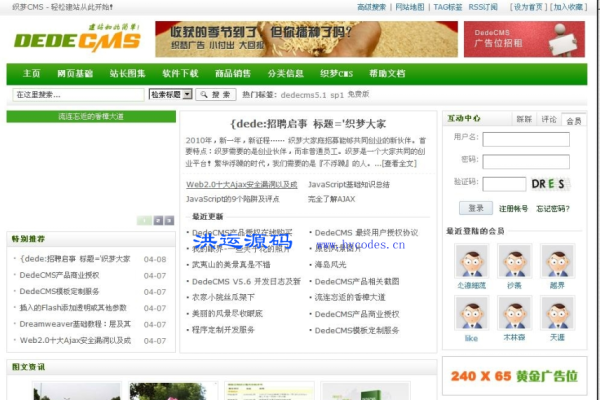Open 武夷山的美景真是不错 article
600x400 pixels.
[231, 265]
